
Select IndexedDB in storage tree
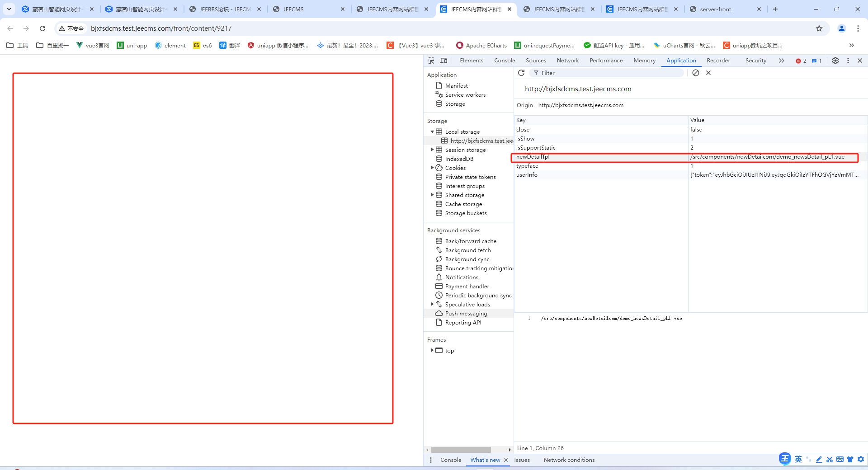[x=459, y=159]
